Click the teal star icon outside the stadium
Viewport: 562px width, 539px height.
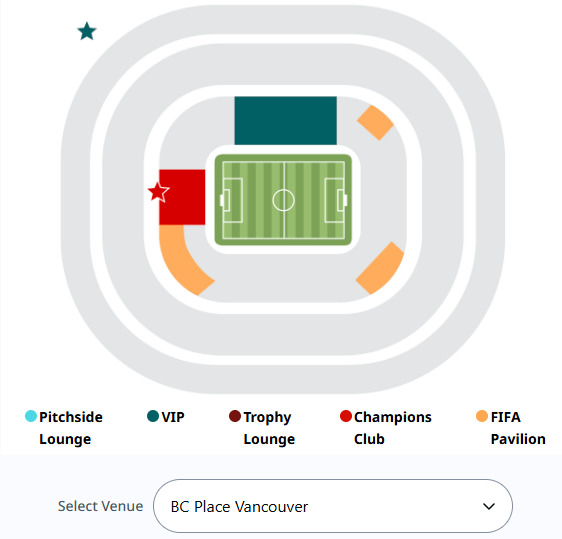[x=87, y=31]
